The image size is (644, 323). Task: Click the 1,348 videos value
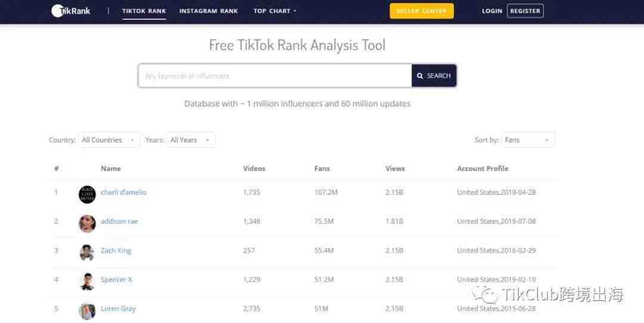(252, 221)
